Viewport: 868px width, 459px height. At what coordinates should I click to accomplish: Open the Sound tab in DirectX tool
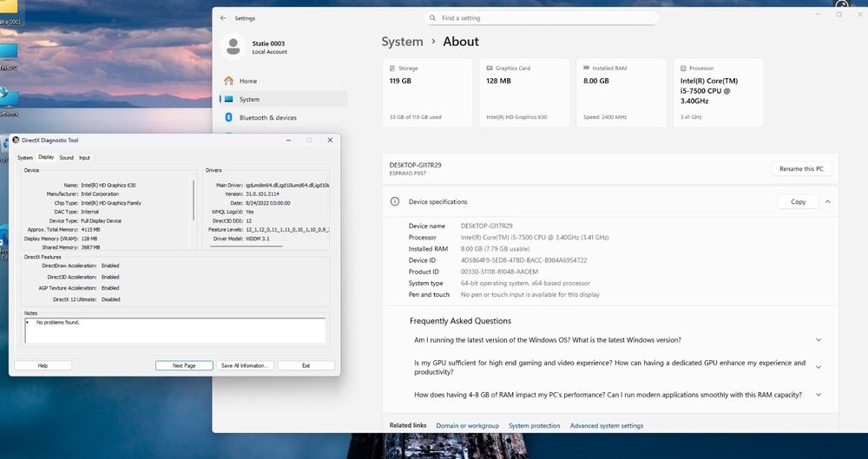coord(67,158)
